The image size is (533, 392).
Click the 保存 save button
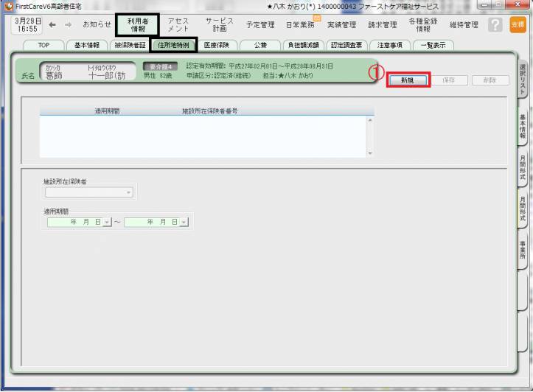pyautogui.click(x=451, y=80)
